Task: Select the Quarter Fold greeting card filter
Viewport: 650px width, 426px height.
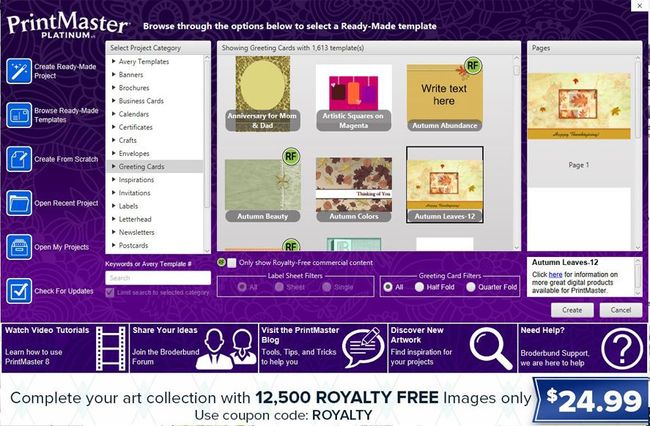Action: click(471, 287)
